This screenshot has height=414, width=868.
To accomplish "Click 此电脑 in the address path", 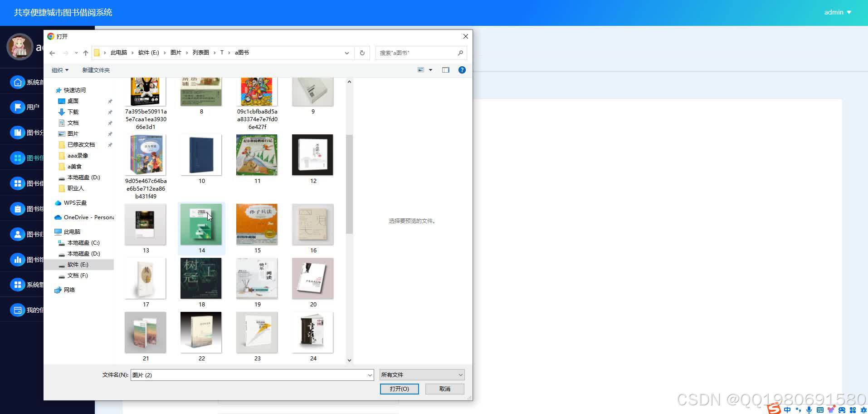I will pos(119,53).
